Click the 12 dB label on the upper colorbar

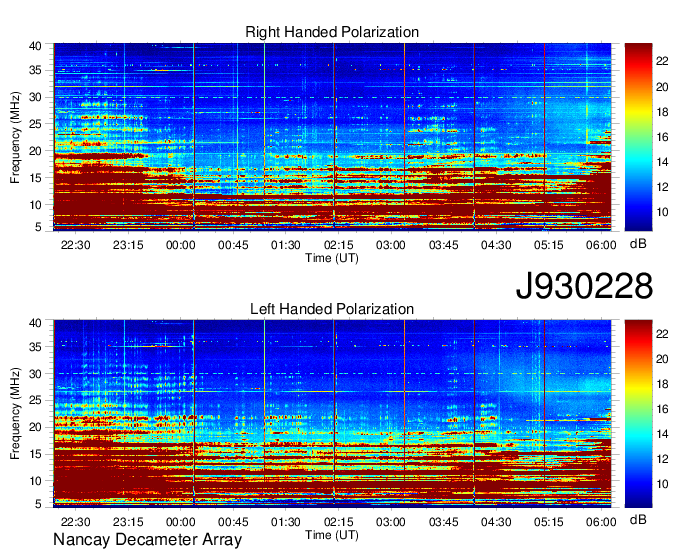[x=662, y=187]
